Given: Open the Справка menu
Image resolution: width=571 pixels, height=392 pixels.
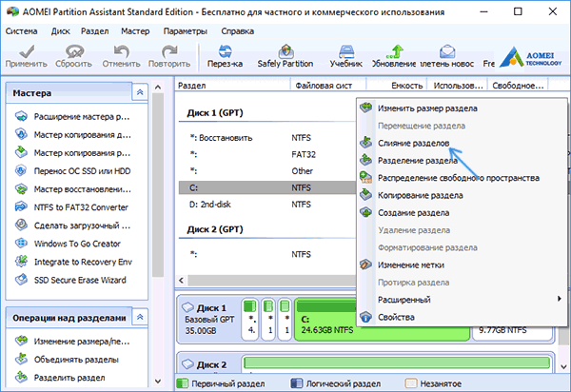Looking at the screenshot, I should click(x=237, y=31).
